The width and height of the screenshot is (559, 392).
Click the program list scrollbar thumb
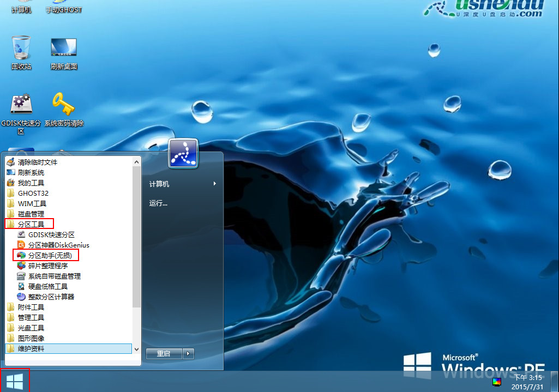[136, 237]
